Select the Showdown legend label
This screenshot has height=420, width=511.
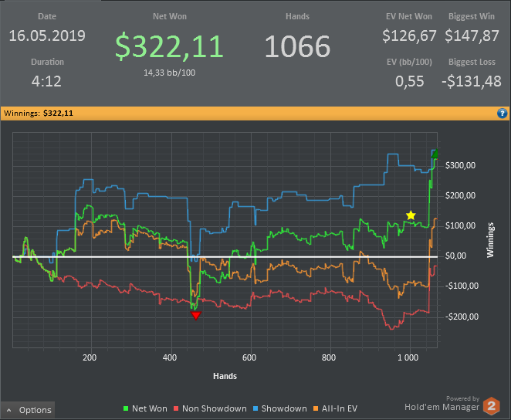pos(284,408)
